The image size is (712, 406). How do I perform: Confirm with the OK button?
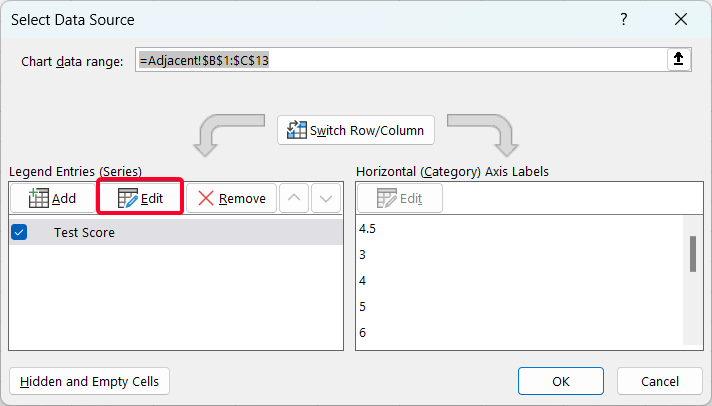point(561,381)
